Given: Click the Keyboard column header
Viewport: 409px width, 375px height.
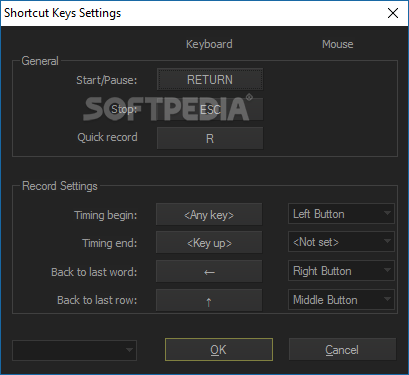Looking at the screenshot, I should 209,44.
